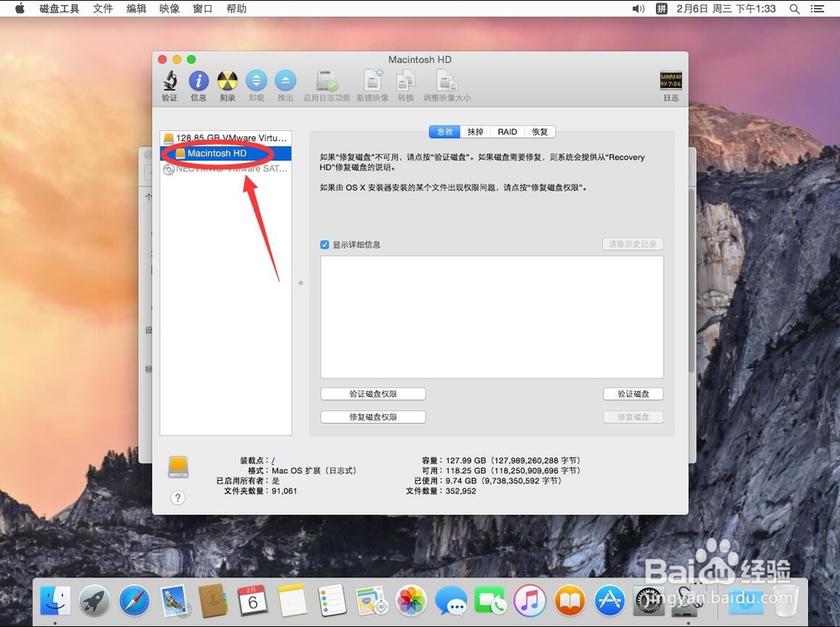Open Messages from the Dock
Screen dimensions: 840x627
coord(450,600)
